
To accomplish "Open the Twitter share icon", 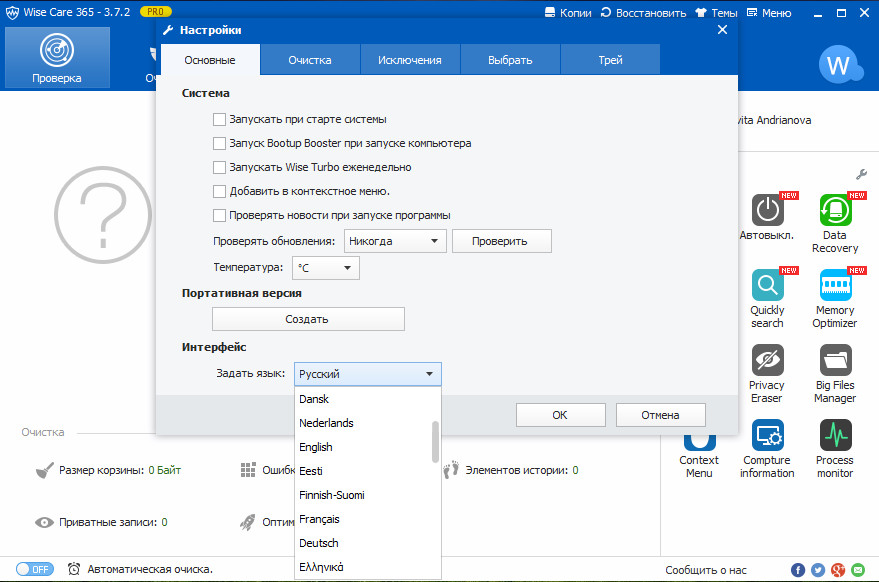I will (x=818, y=570).
